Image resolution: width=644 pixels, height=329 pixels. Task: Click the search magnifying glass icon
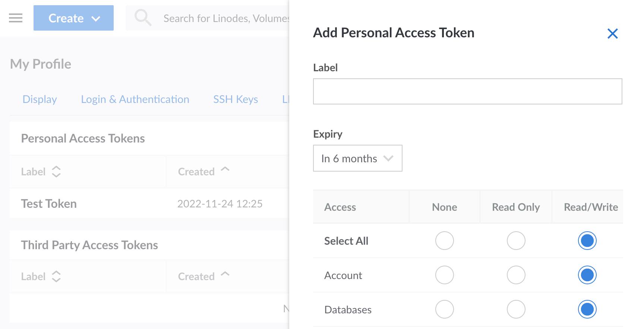143,18
